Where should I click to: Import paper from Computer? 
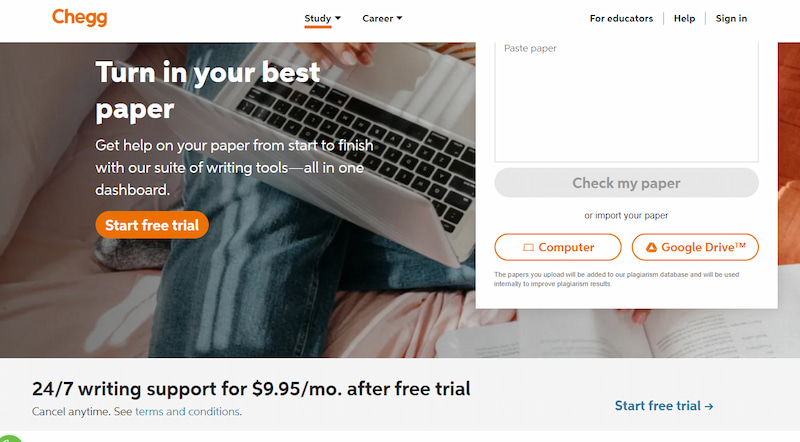(558, 248)
